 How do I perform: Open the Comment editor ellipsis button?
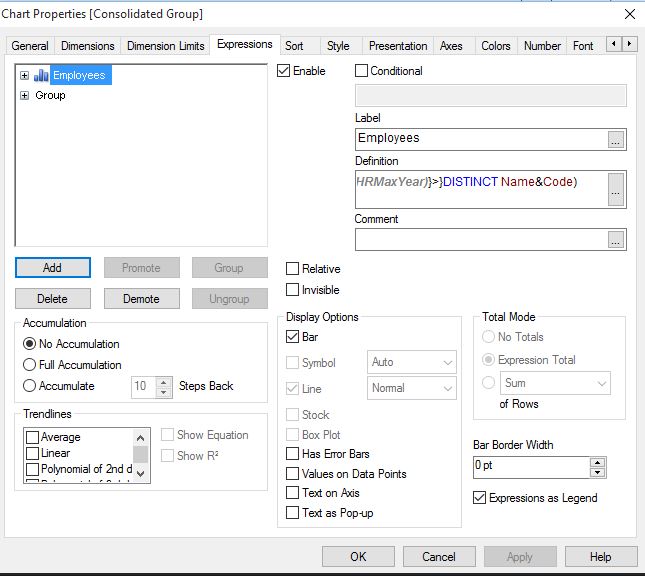coord(615,239)
